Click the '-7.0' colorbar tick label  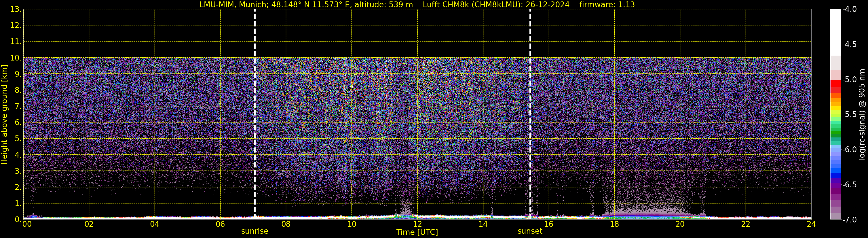tap(850, 220)
